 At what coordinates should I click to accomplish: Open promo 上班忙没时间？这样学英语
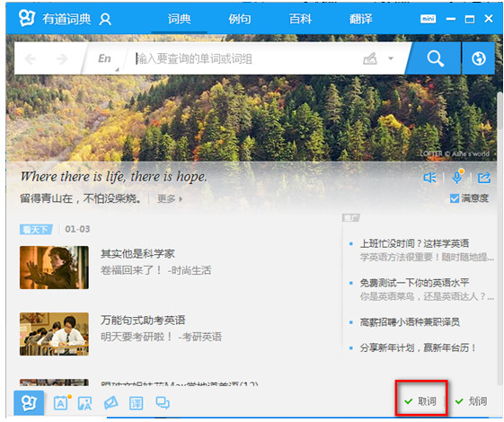(x=414, y=243)
